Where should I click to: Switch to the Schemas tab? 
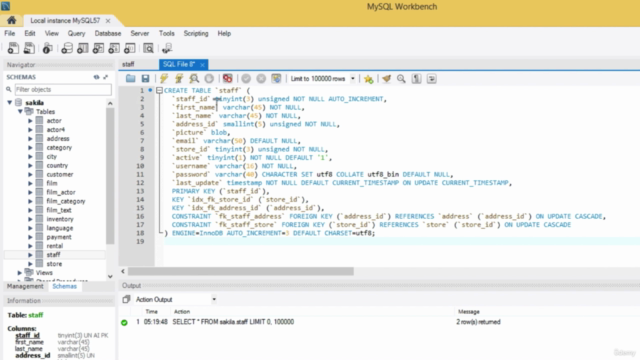pos(64,286)
